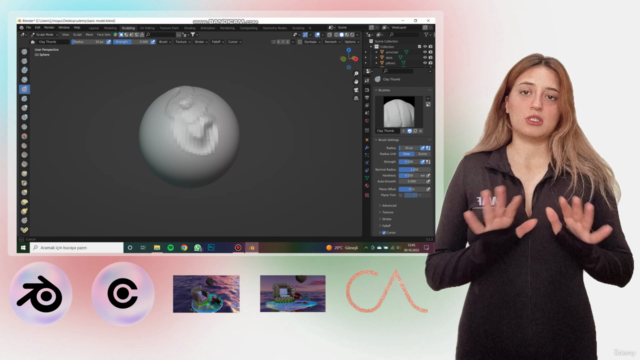
Task: Toggle camera view in viewport
Action: pos(356,90)
